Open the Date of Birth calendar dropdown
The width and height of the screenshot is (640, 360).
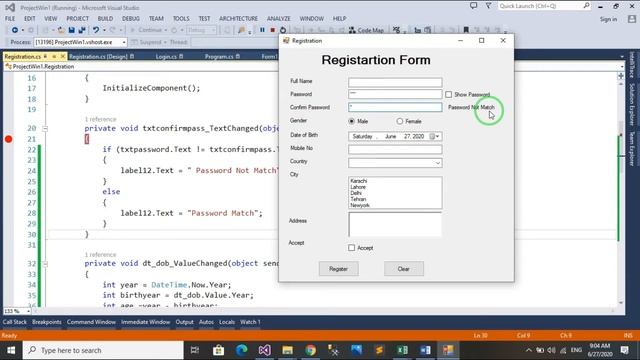[x=437, y=136]
